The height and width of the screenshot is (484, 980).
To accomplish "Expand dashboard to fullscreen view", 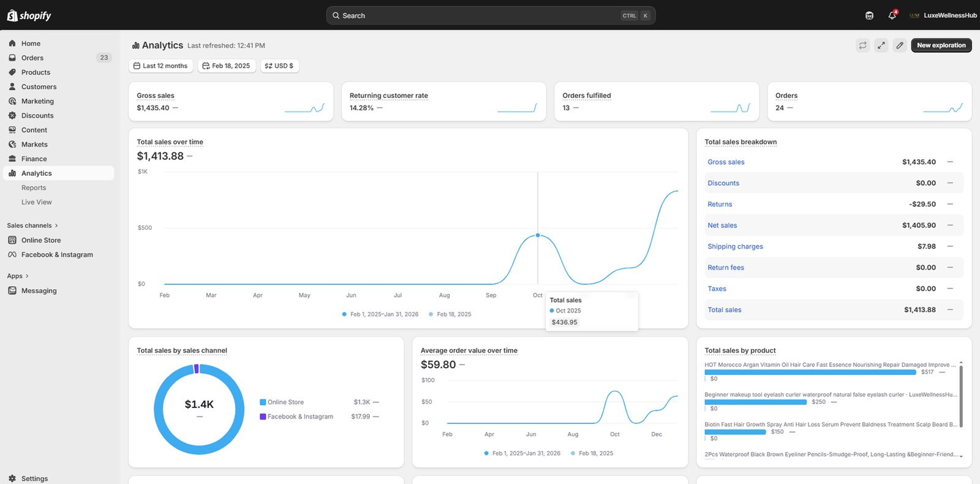I will pos(881,45).
